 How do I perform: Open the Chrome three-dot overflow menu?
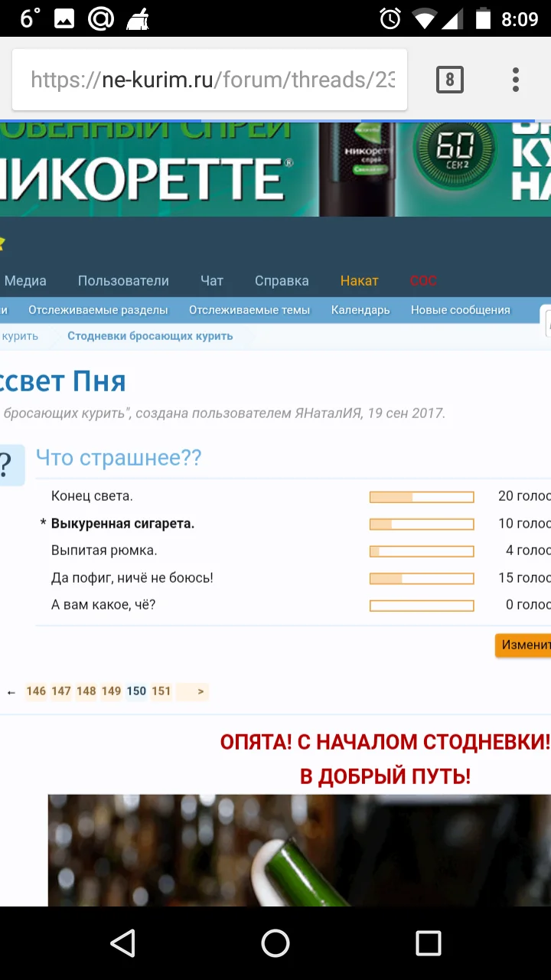(516, 80)
